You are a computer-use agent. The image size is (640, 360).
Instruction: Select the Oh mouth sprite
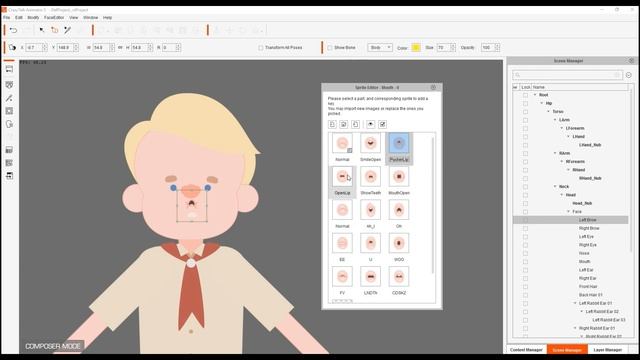pos(399,210)
